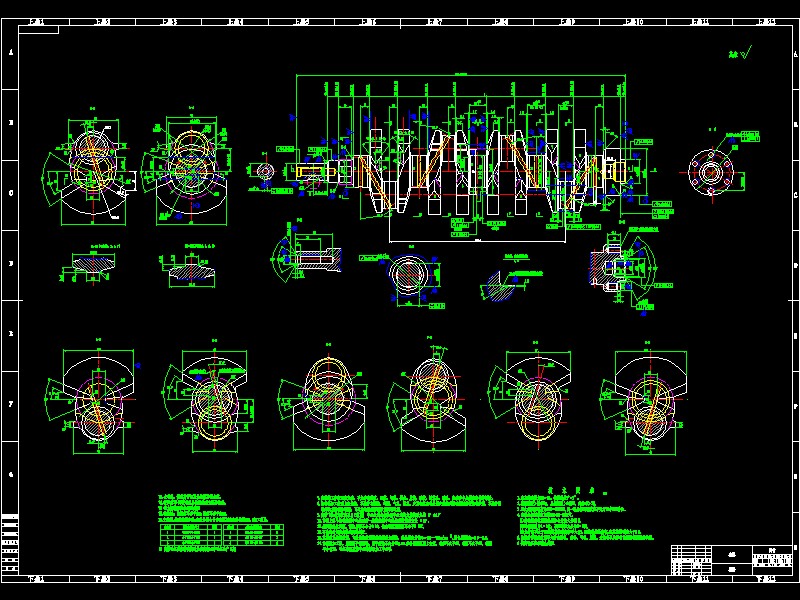The height and width of the screenshot is (600, 800).
Task: Select the small hatched web profile under first section
Action: click(92, 264)
